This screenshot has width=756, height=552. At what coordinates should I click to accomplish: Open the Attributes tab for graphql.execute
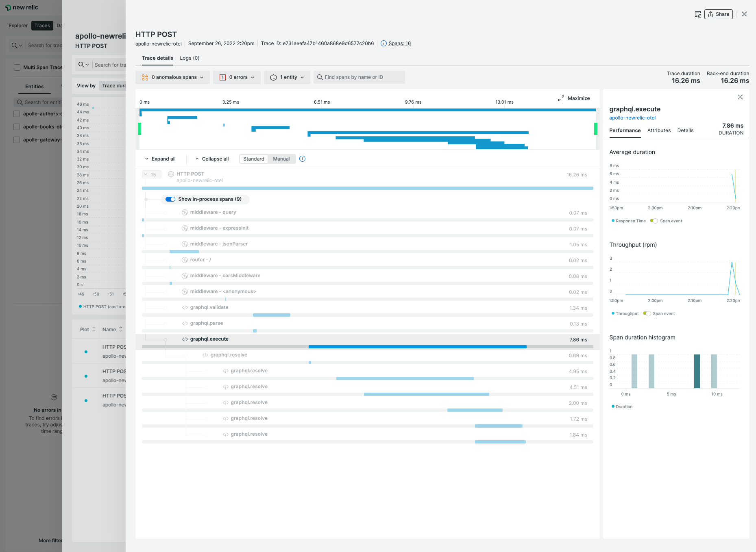[x=659, y=130]
